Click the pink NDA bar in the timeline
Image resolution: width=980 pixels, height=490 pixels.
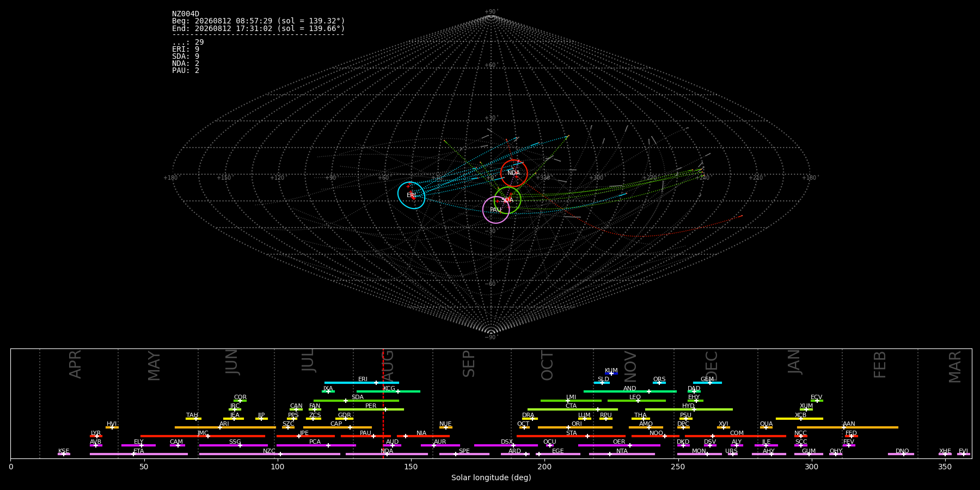(387, 454)
